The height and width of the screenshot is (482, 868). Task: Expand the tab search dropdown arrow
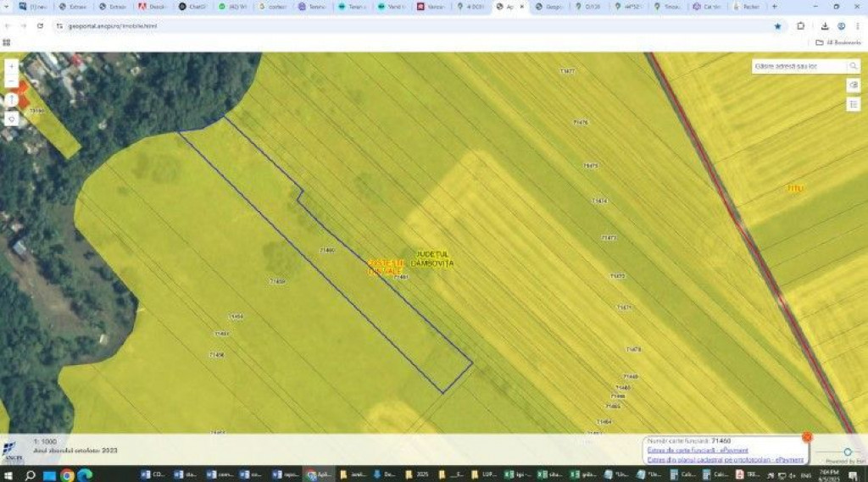point(8,7)
